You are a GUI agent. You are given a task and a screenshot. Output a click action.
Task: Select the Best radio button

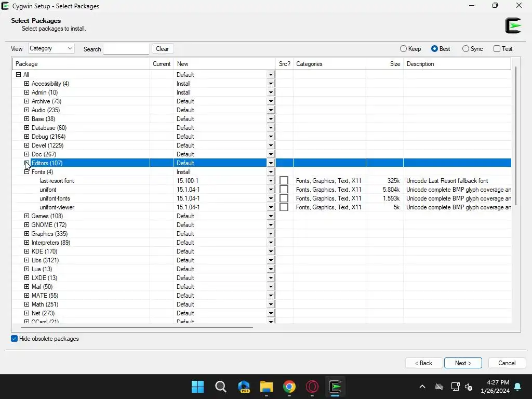click(x=434, y=48)
